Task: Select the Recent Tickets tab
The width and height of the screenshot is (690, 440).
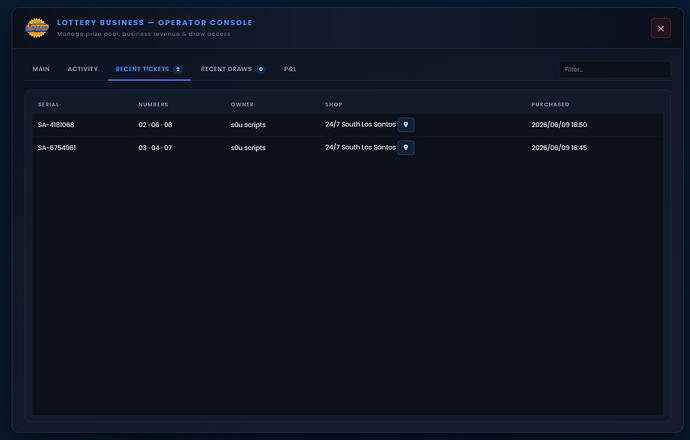Action: click(149, 69)
